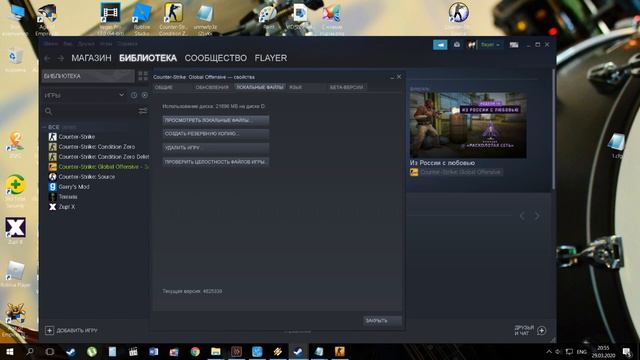The width and height of the screenshot is (640, 360).
Task: Open the CS:GO icon on taskbar
Action: pyautogui.click(x=340, y=352)
